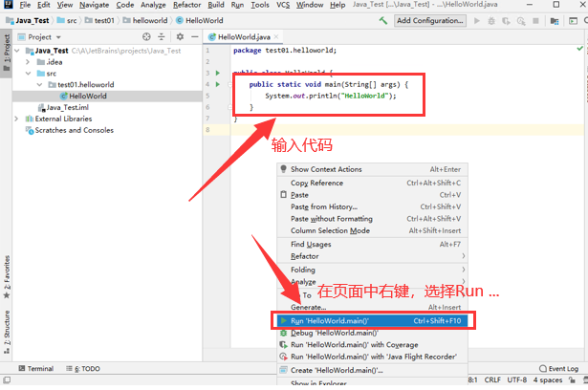Click the Run arrow in the toolbar
This screenshot has height=390, width=588.
tap(477, 21)
